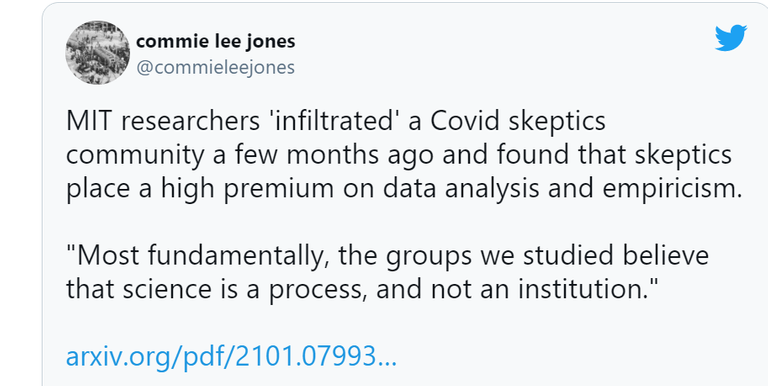This screenshot has height=386, width=768.
Task: Click the word 'MIT' at tweet start
Action: (x=88, y=122)
